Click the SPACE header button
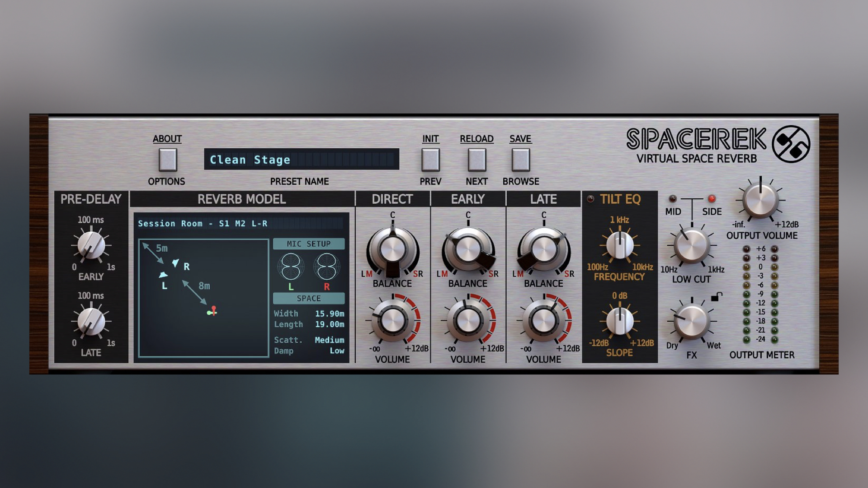The width and height of the screenshot is (868, 488). 309,298
